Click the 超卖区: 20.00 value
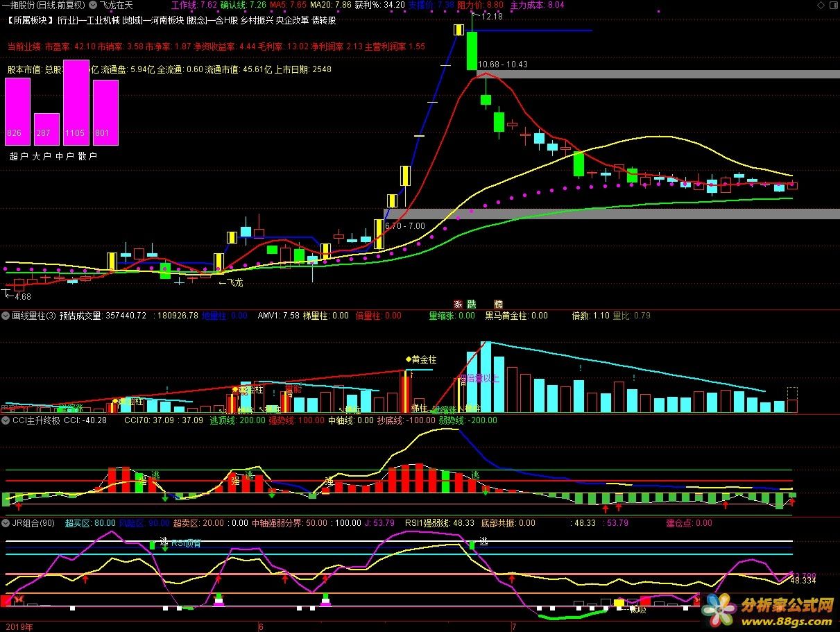The image size is (840, 632). pos(198,523)
